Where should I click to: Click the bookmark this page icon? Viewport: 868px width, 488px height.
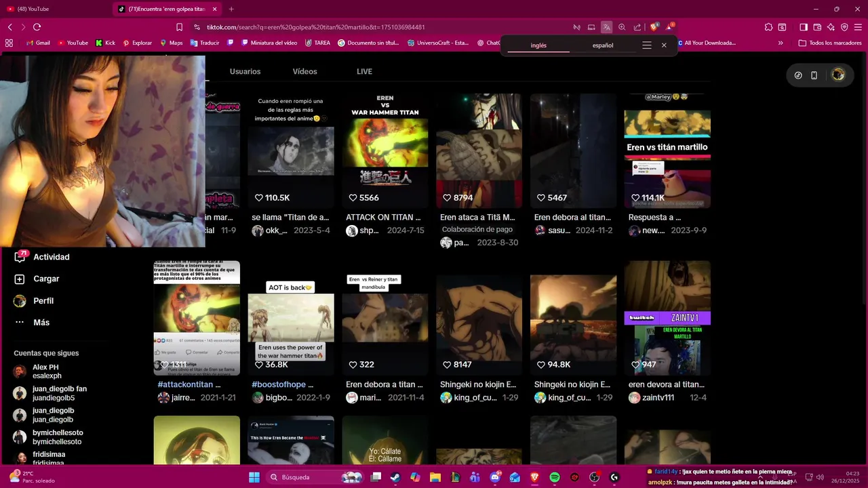click(x=179, y=27)
